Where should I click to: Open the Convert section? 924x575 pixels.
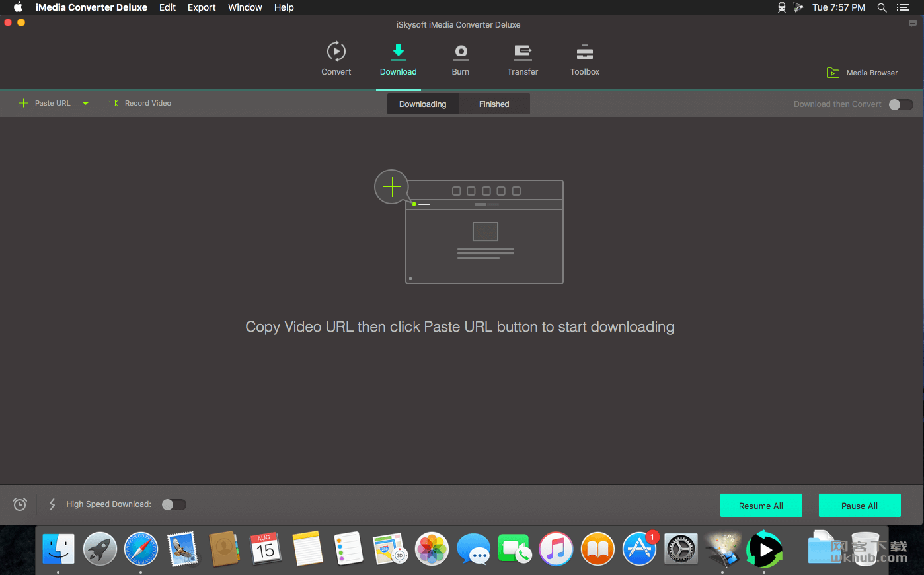[336, 59]
